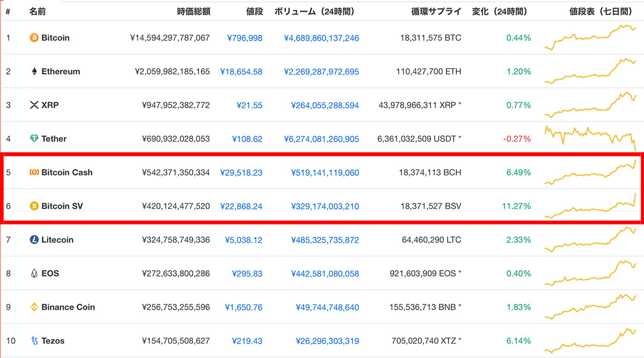Open the Tezos name link
Image resolution: width=644 pixels, height=358 pixels.
pyautogui.click(x=54, y=341)
